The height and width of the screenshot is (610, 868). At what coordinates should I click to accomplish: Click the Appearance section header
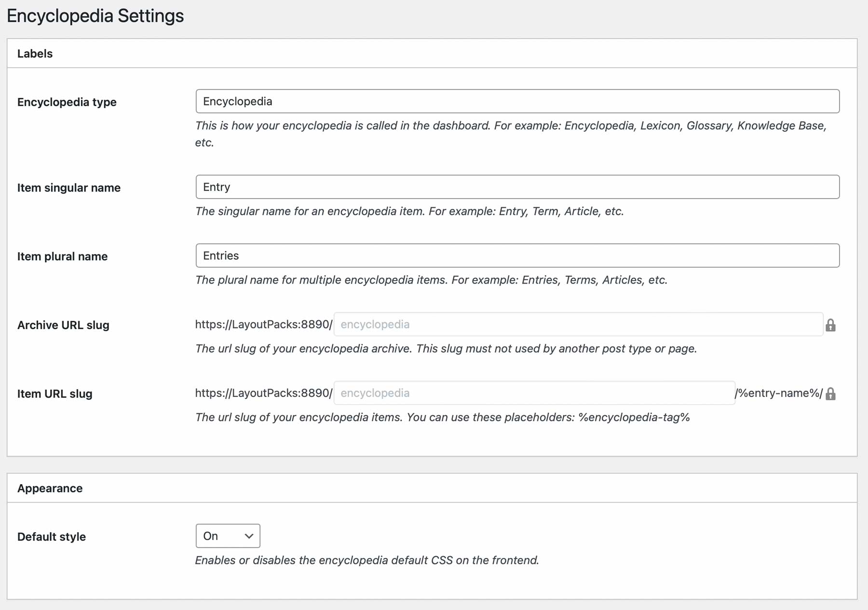(x=50, y=488)
